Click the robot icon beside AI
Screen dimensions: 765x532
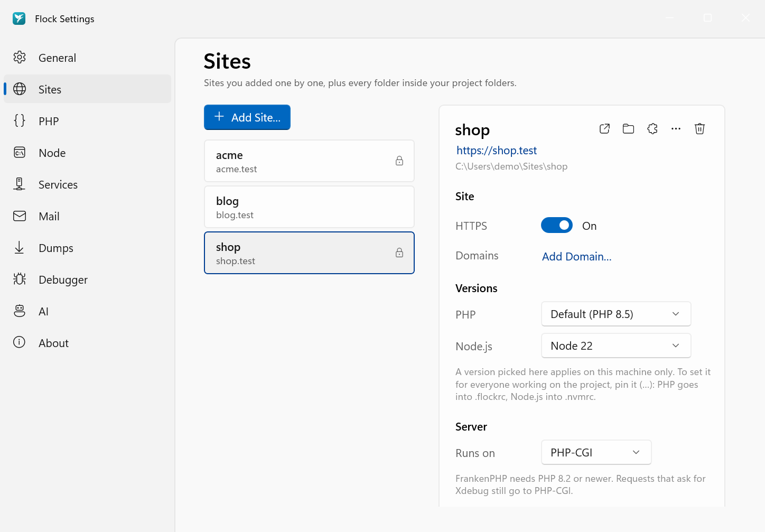point(20,311)
